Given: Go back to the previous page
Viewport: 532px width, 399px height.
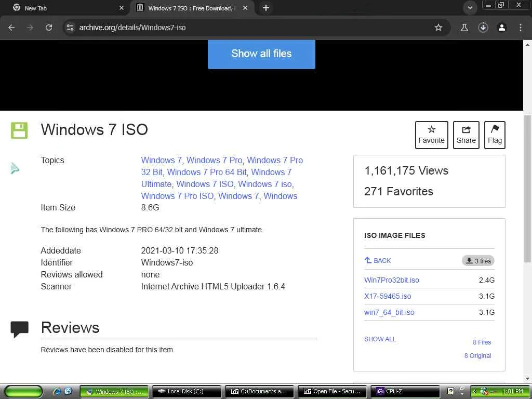Looking at the screenshot, I should (11, 28).
